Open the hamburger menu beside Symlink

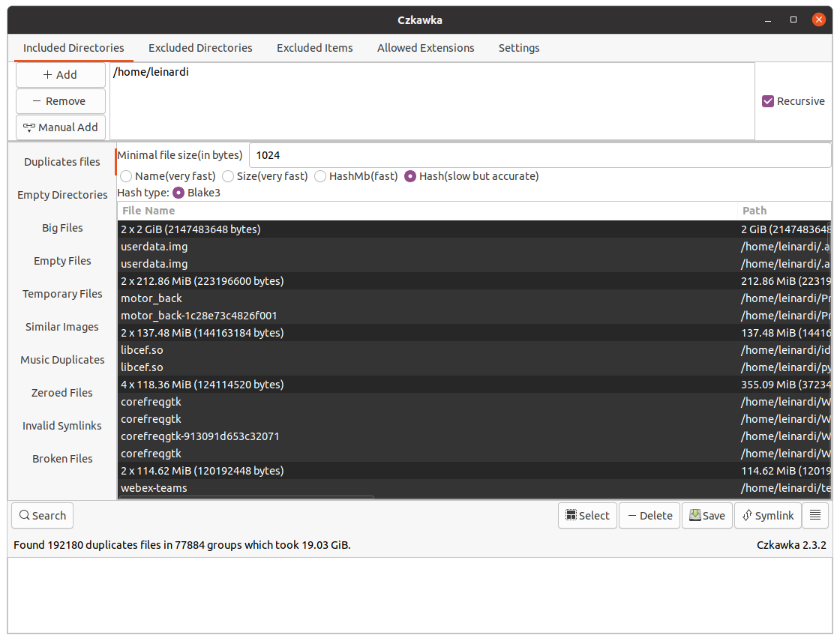tap(815, 515)
